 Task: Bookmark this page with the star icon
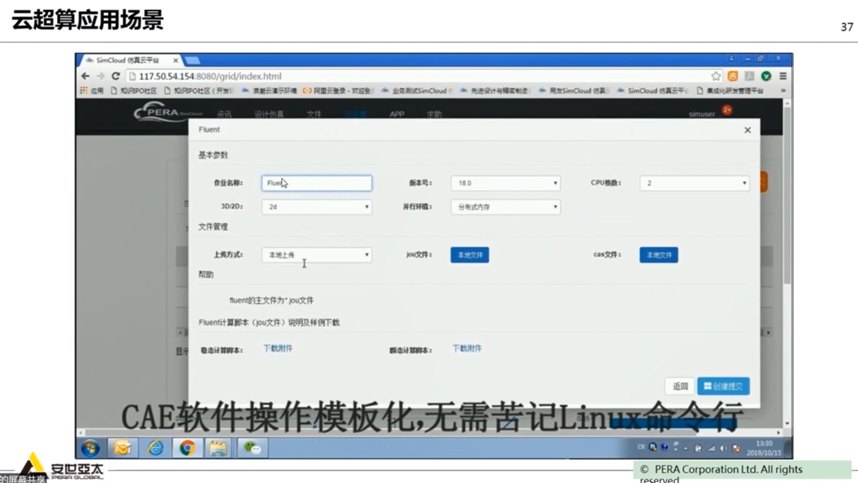[716, 76]
